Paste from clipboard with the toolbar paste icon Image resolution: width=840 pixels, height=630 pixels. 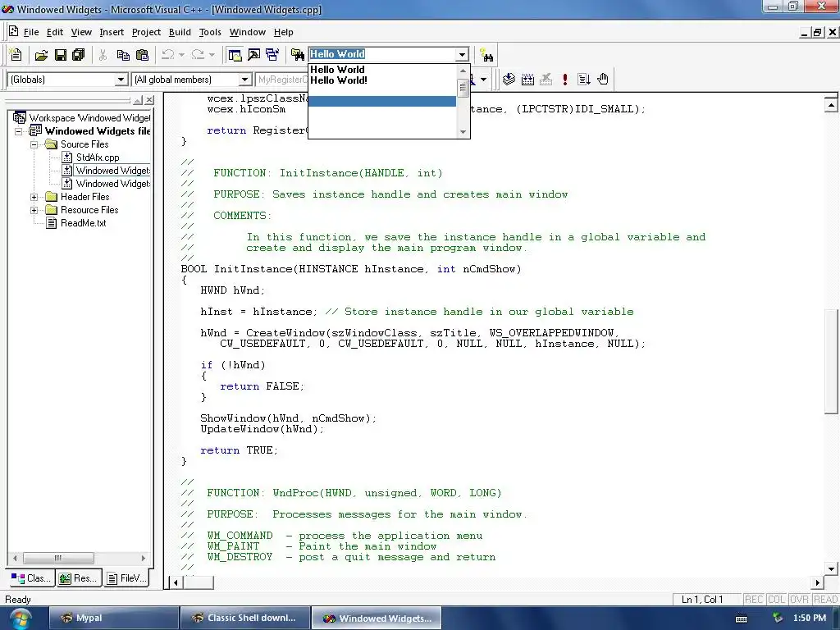coord(142,55)
